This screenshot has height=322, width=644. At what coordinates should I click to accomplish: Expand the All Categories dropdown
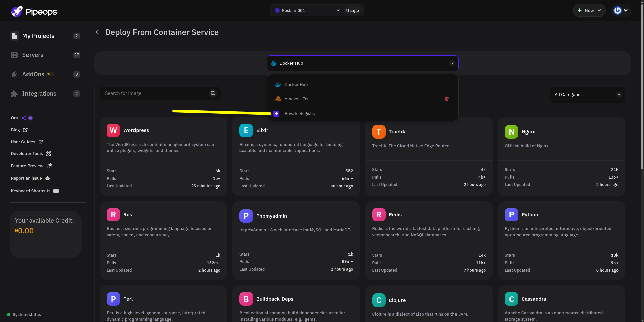[x=587, y=95]
